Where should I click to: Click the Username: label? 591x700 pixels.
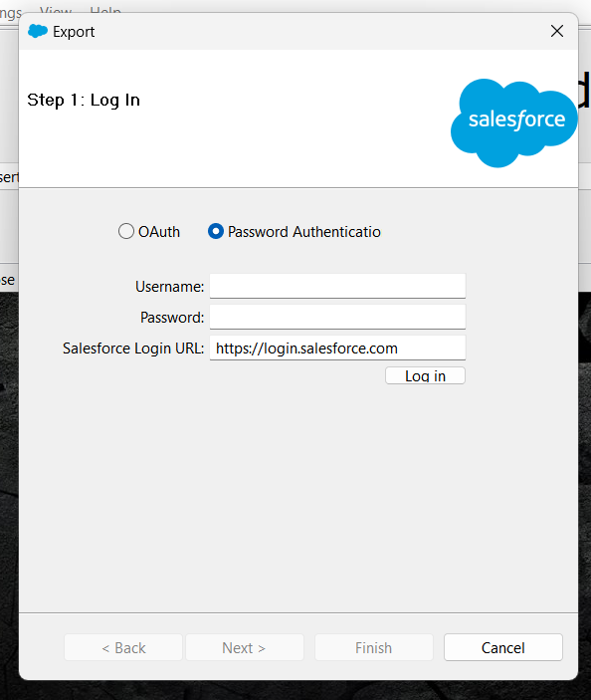point(169,287)
